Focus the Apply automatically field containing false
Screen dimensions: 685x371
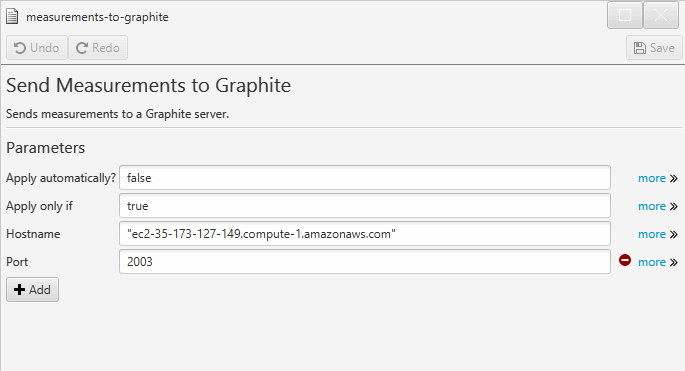click(x=365, y=178)
